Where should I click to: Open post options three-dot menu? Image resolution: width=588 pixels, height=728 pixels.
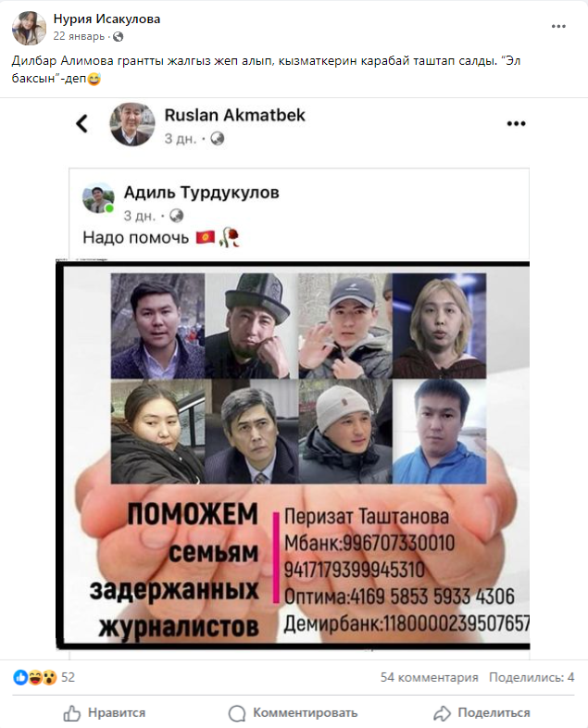pyautogui.click(x=558, y=27)
